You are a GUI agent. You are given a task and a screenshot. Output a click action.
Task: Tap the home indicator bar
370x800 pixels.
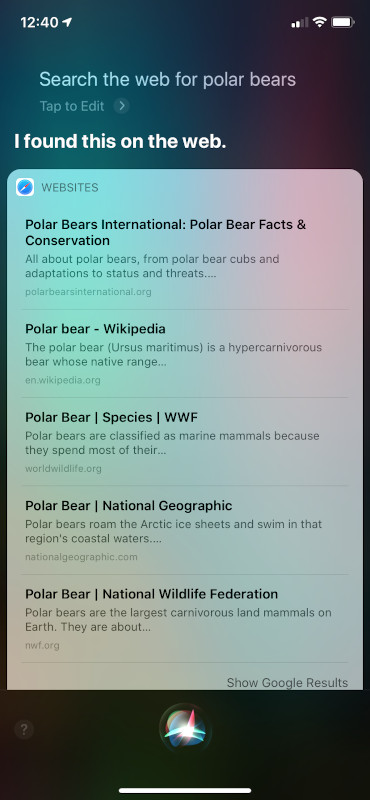185,790
